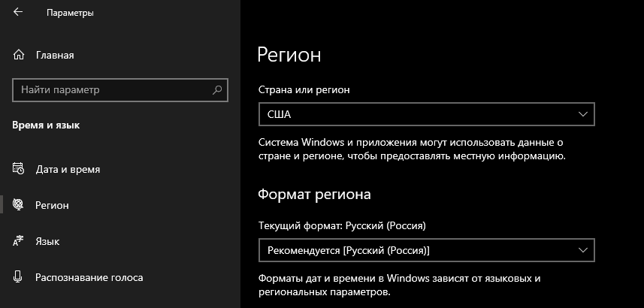Click the home icon beside Главная
The height and width of the screenshot is (308, 644).
20,55
